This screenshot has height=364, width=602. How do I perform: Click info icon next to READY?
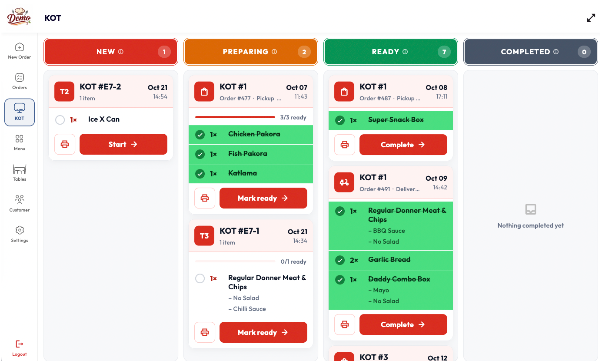(x=405, y=52)
